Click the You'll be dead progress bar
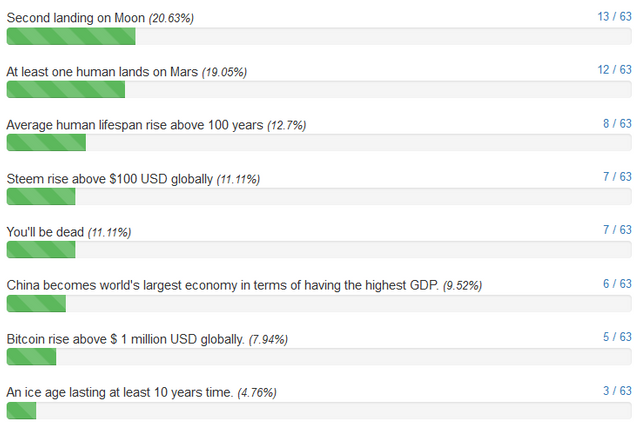640x429 pixels. point(319,249)
